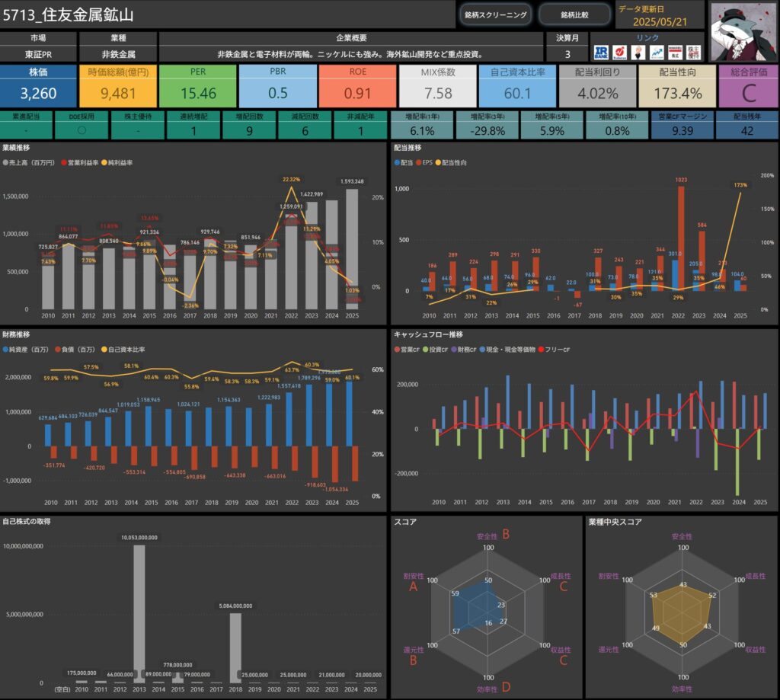Click the 企業概要 company description text
This screenshot has height=700, width=780.
[x=350, y=54]
